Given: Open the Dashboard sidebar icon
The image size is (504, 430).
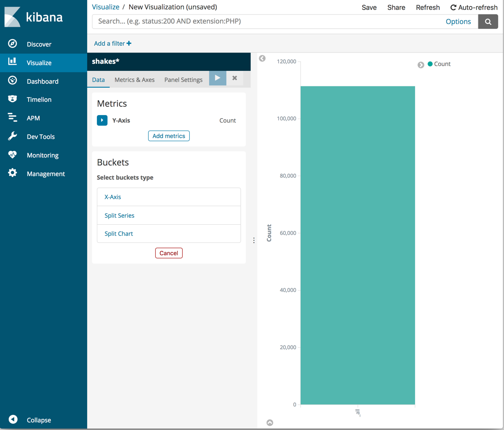Looking at the screenshot, I should (x=13, y=81).
